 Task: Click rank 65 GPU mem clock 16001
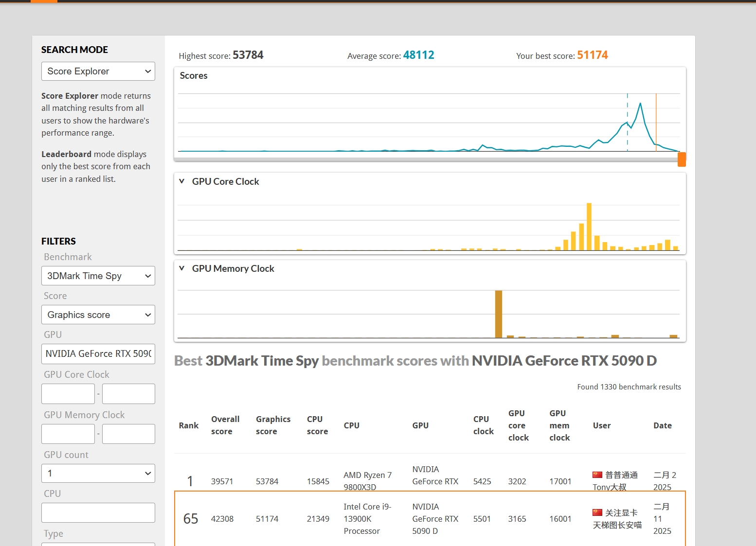coord(560,519)
